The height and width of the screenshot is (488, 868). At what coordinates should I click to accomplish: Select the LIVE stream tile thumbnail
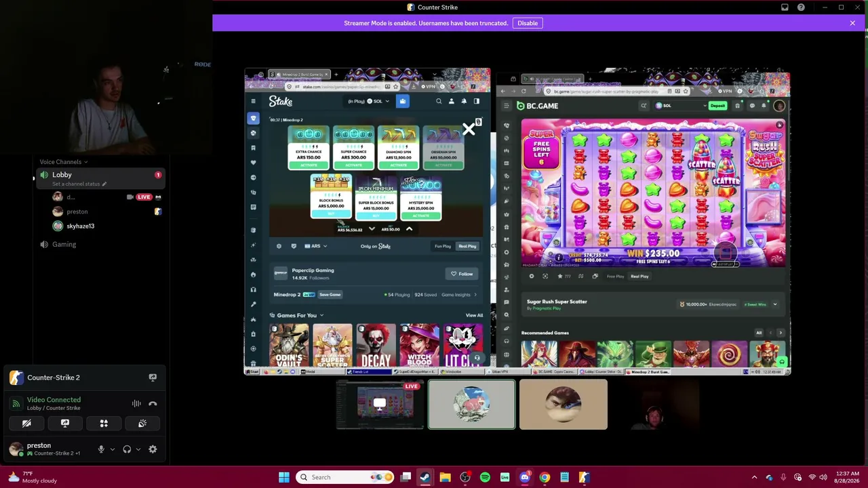380,405
